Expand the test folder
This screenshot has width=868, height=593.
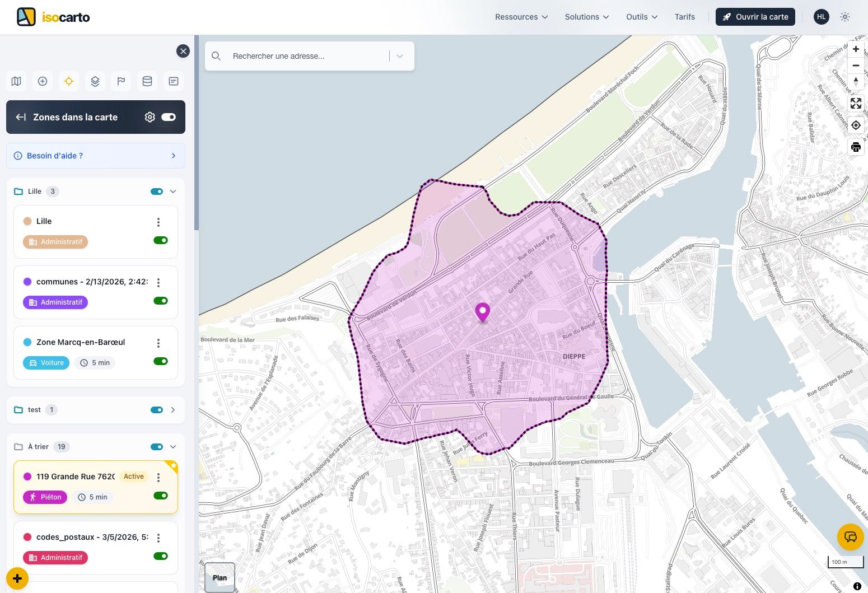pos(173,410)
